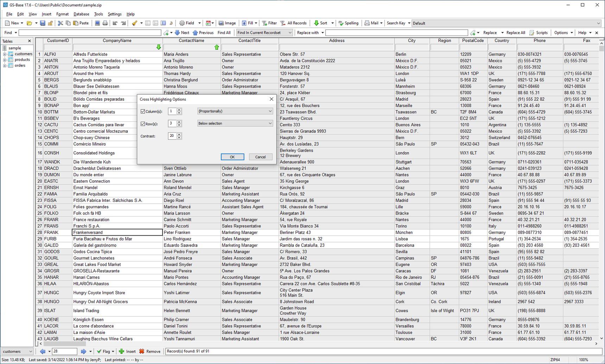Open the Below selection dropdown
This screenshot has width=605, height=364.
tap(235, 123)
